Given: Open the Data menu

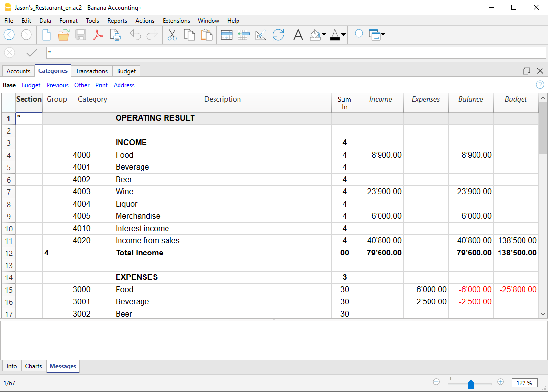Looking at the screenshot, I should pos(45,20).
